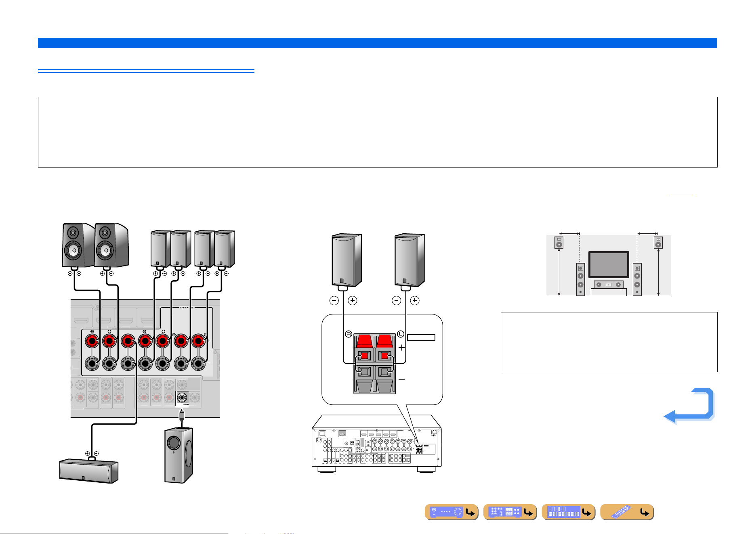Click the upper-right presence speaker in room diagram
The height and width of the screenshot is (534, 756).
tap(658, 243)
